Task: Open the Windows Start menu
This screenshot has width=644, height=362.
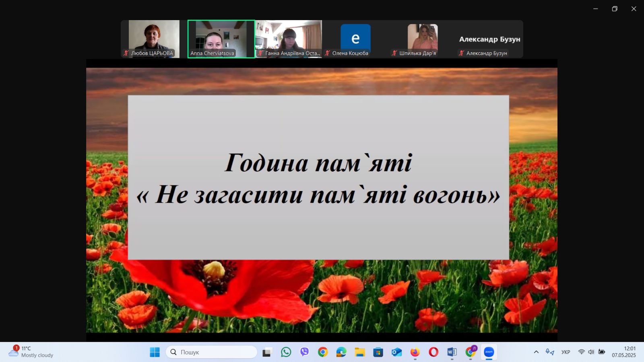Action: (155, 352)
